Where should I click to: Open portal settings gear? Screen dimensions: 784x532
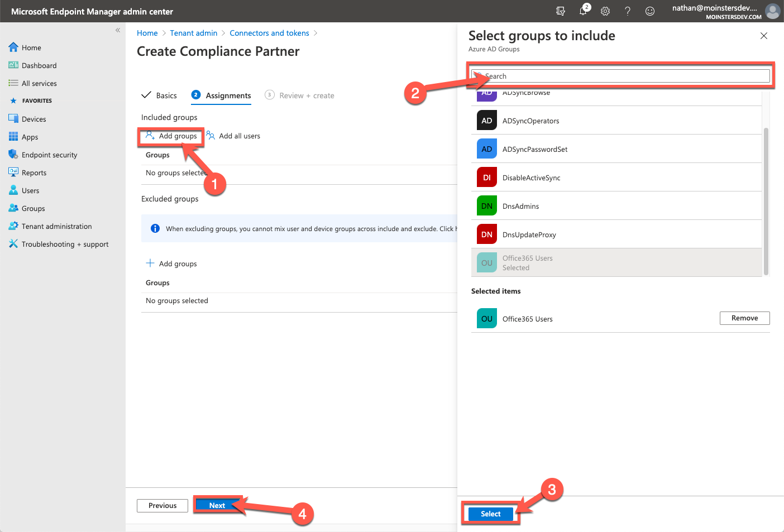[x=605, y=11]
